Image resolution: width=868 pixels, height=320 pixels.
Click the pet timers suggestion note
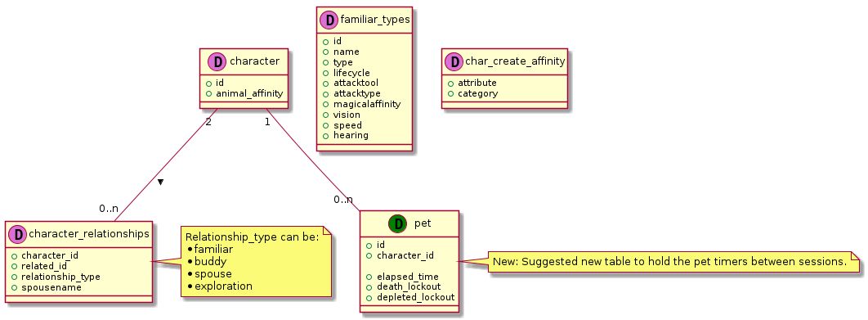point(673,261)
